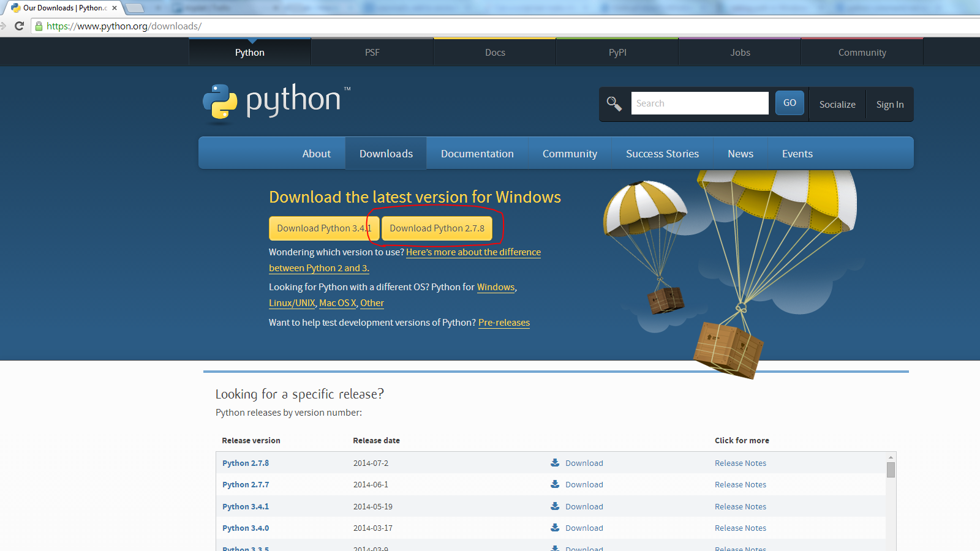
Task: Click the Python logo in the header
Action: tap(276, 102)
